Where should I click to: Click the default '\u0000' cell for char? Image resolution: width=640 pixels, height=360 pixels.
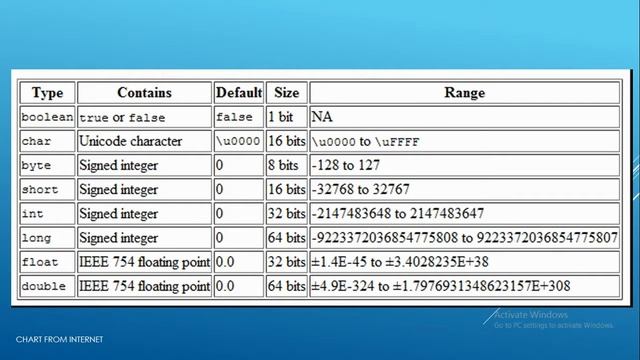click(239, 141)
